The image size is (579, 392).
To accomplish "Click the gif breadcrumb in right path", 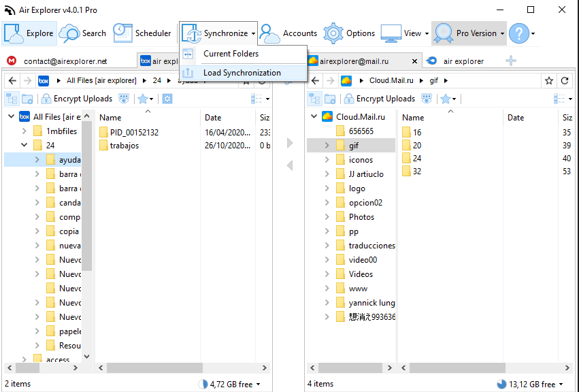I will pos(434,80).
